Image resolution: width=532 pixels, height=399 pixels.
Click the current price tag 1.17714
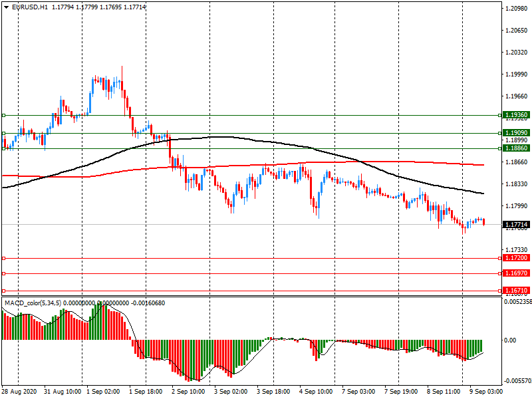(x=516, y=225)
